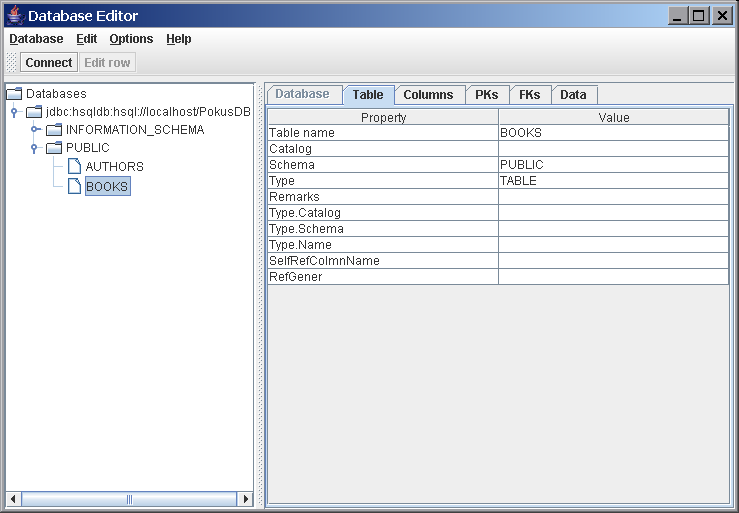Image resolution: width=739 pixels, height=513 pixels.
Task: Click the Catalog property cell
Action: pos(383,149)
